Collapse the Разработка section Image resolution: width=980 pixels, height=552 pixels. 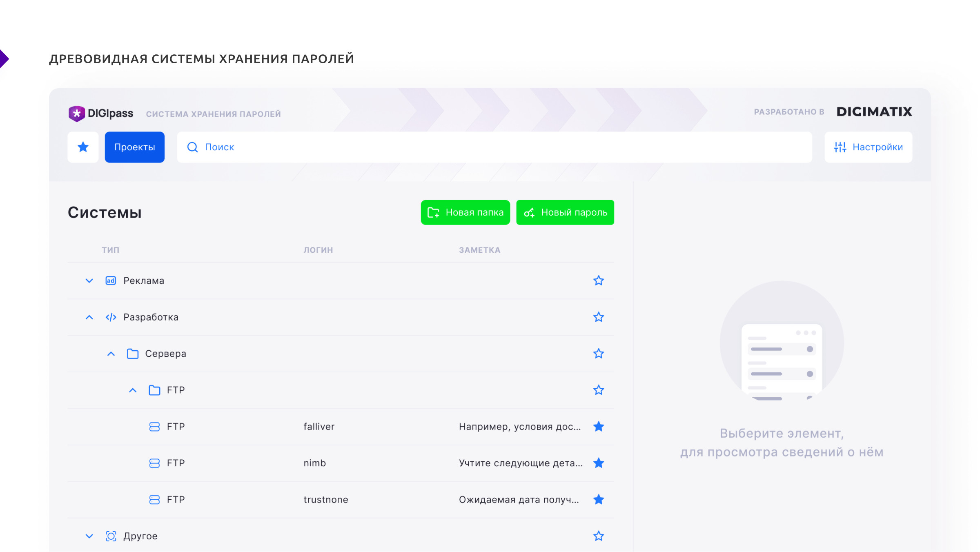[89, 317]
